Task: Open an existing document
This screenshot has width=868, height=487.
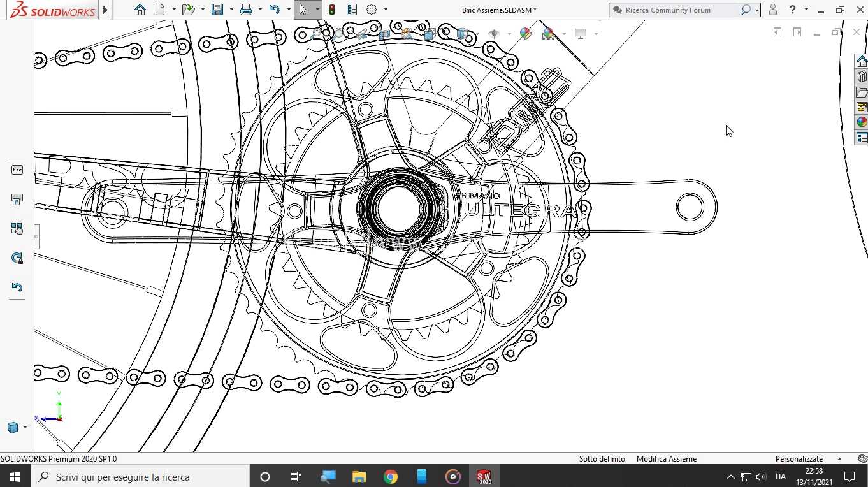Action: 187,10
